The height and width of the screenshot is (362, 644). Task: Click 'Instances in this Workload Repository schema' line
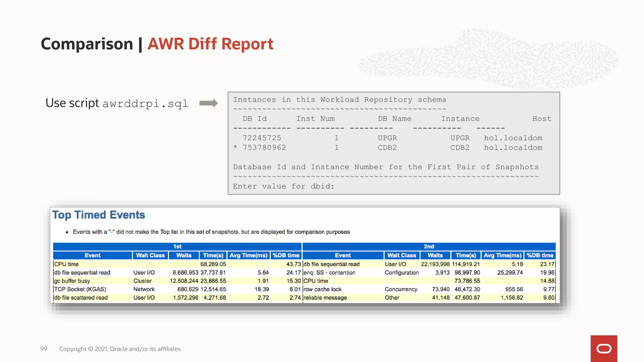[340, 100]
